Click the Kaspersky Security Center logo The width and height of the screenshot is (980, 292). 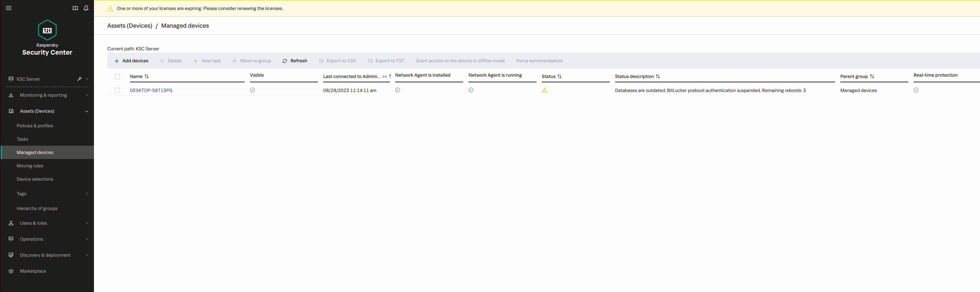click(x=47, y=30)
